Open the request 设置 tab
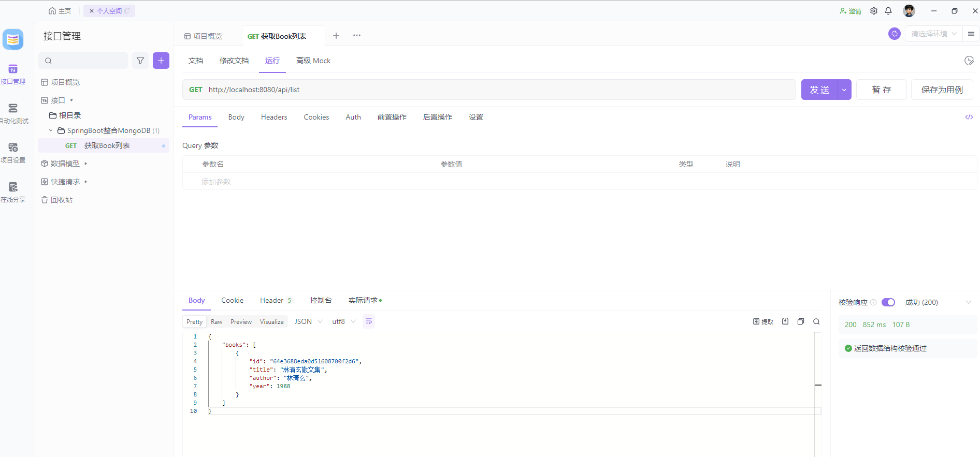 (476, 117)
